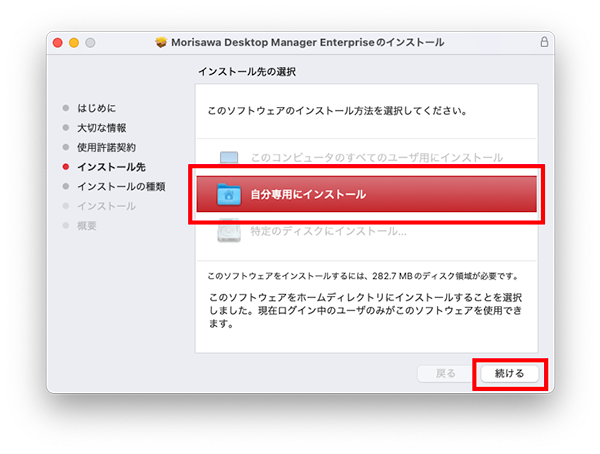Click the red close window button
Screen dimensions: 600x454
tap(58, 42)
